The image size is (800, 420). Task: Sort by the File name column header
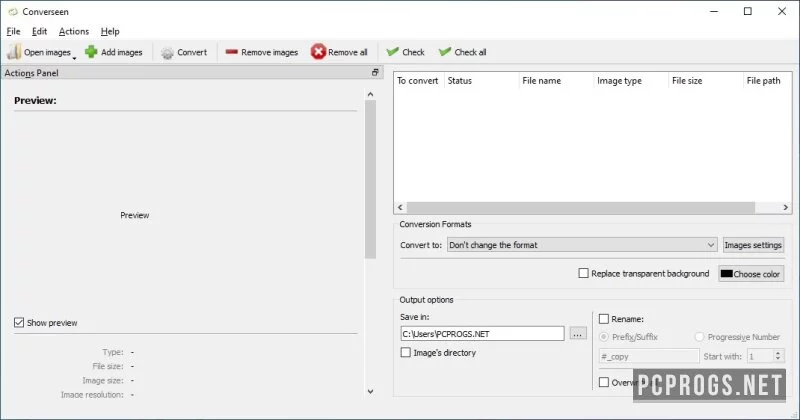click(x=556, y=81)
